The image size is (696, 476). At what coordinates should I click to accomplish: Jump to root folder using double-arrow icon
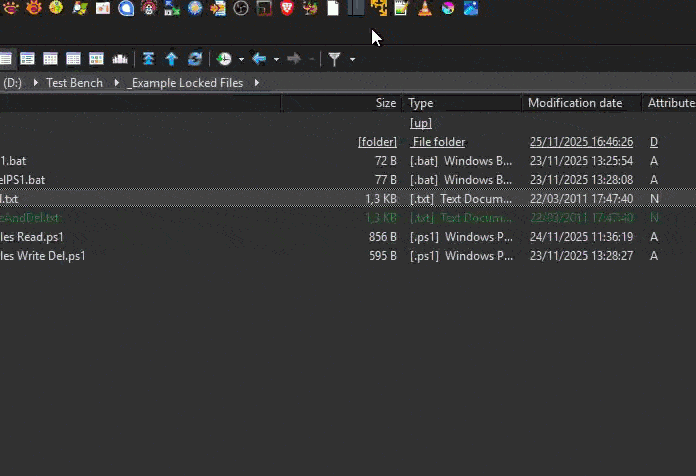pos(149,59)
